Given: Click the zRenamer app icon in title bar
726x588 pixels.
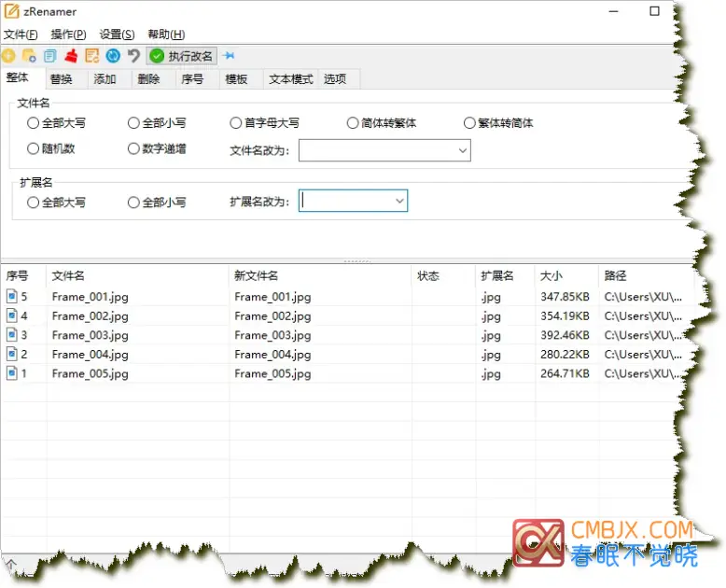Looking at the screenshot, I should (x=11, y=11).
